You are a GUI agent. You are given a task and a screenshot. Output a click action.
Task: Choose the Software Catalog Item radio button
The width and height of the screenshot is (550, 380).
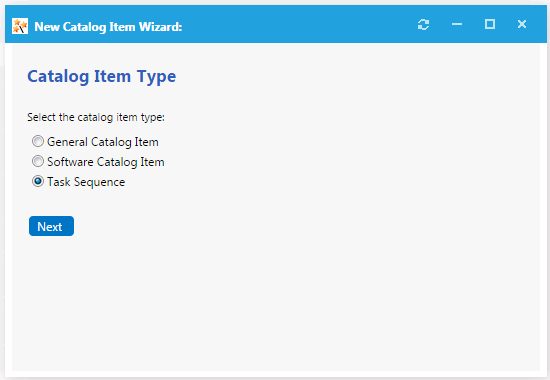38,161
